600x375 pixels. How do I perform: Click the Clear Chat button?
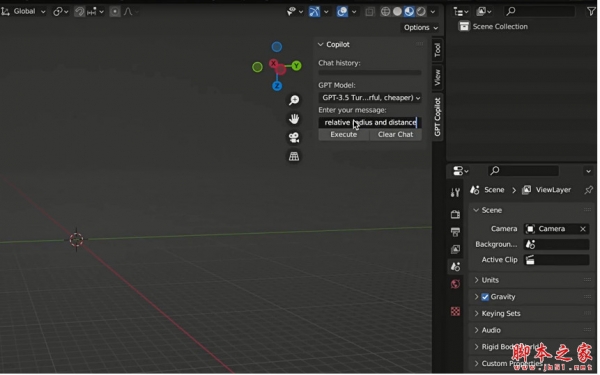tap(396, 135)
